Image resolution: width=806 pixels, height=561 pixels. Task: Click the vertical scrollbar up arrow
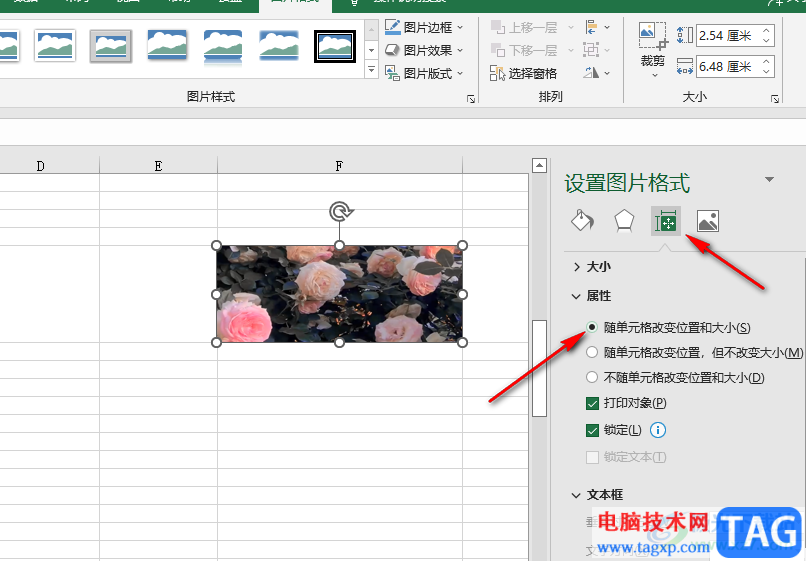539,166
